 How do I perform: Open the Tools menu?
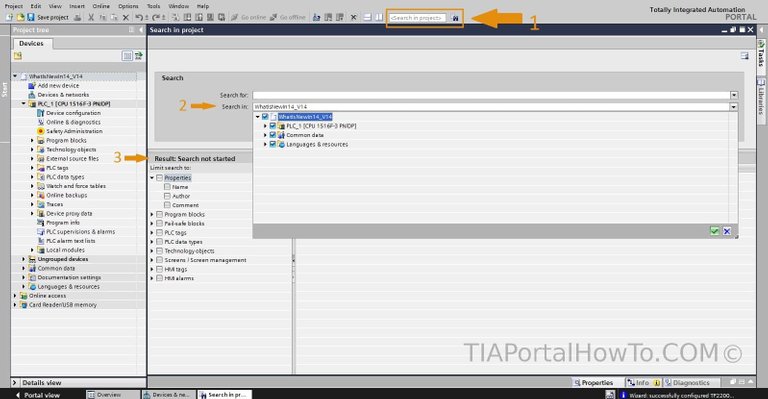153,6
